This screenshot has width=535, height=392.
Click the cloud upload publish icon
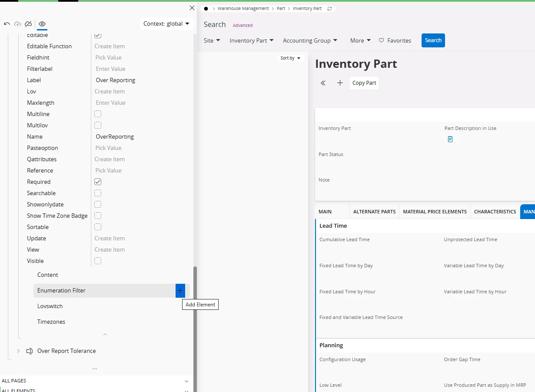tap(18, 24)
